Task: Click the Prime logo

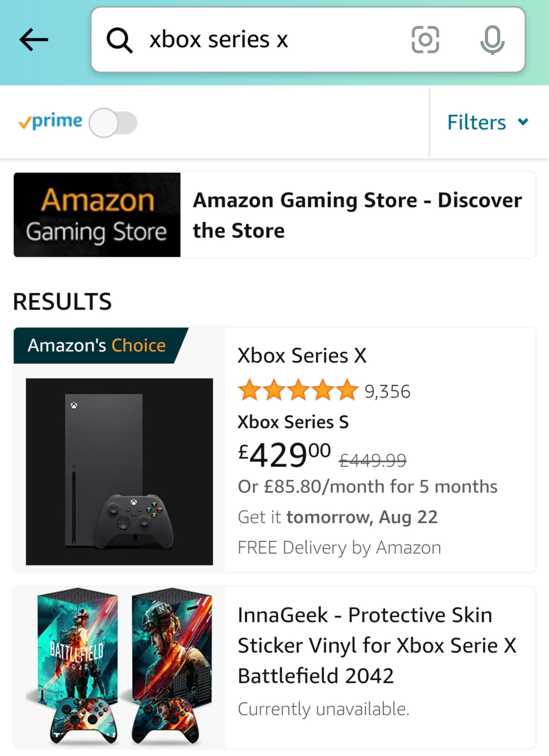Action: coord(51,121)
